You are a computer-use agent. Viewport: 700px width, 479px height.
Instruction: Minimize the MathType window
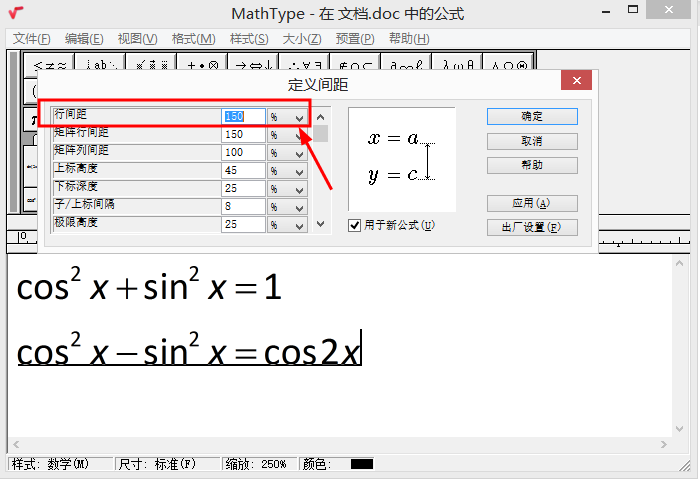[x=606, y=11]
